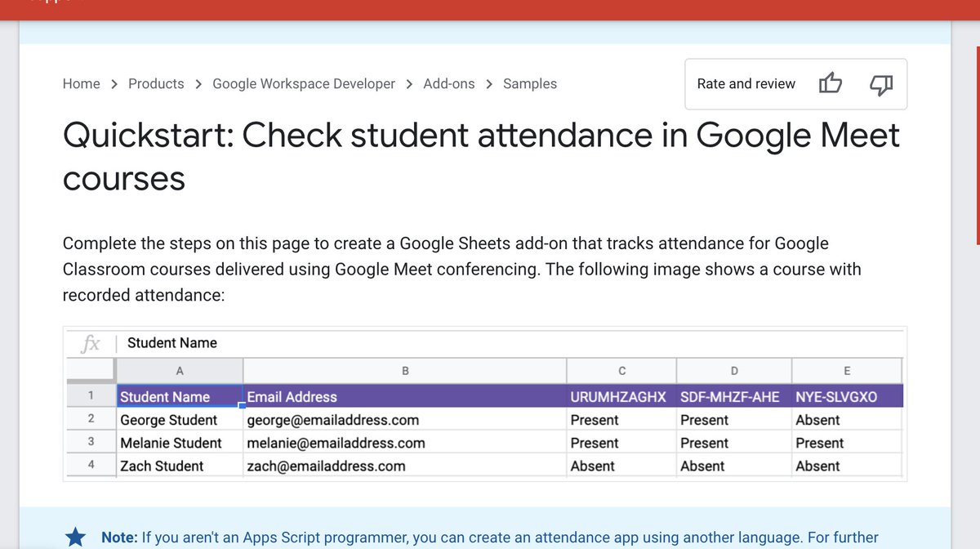The height and width of the screenshot is (549, 980).
Task: Open the Samples breadcrumb link
Action: coord(530,83)
